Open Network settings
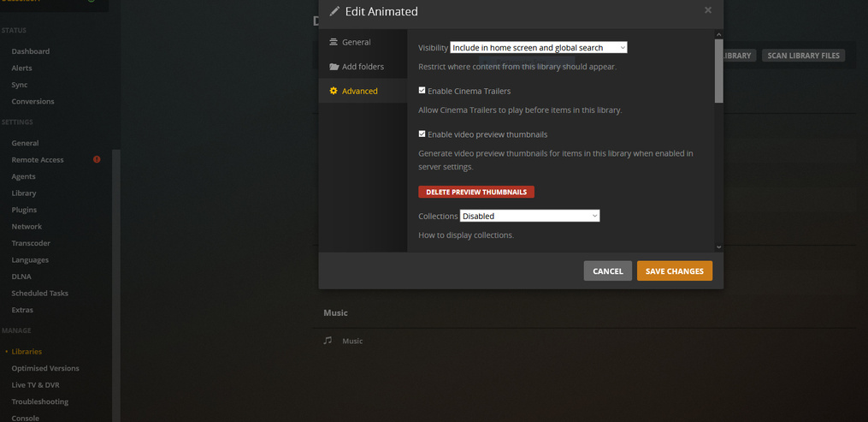The image size is (868, 422). (27, 227)
